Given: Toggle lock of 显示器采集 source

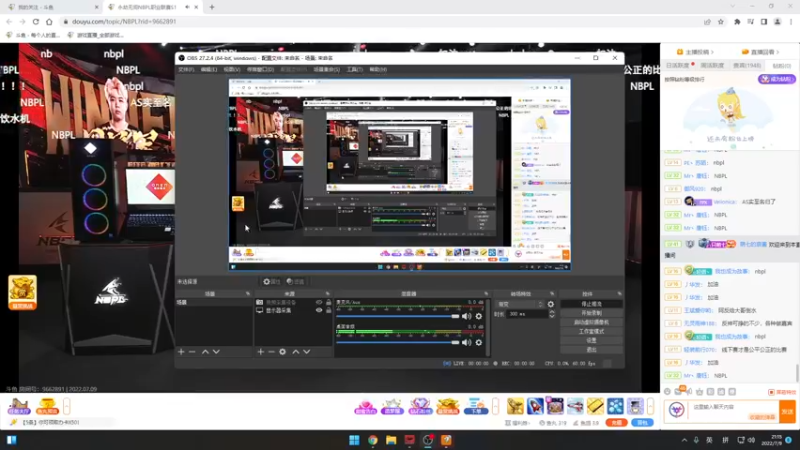Looking at the screenshot, I should coord(329,310).
